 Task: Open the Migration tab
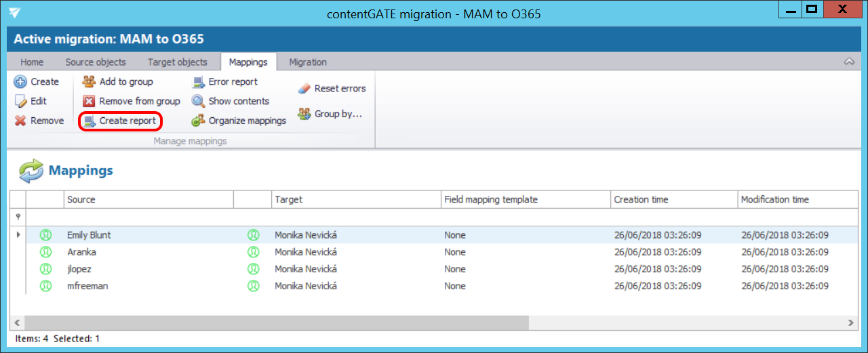pyautogui.click(x=308, y=62)
